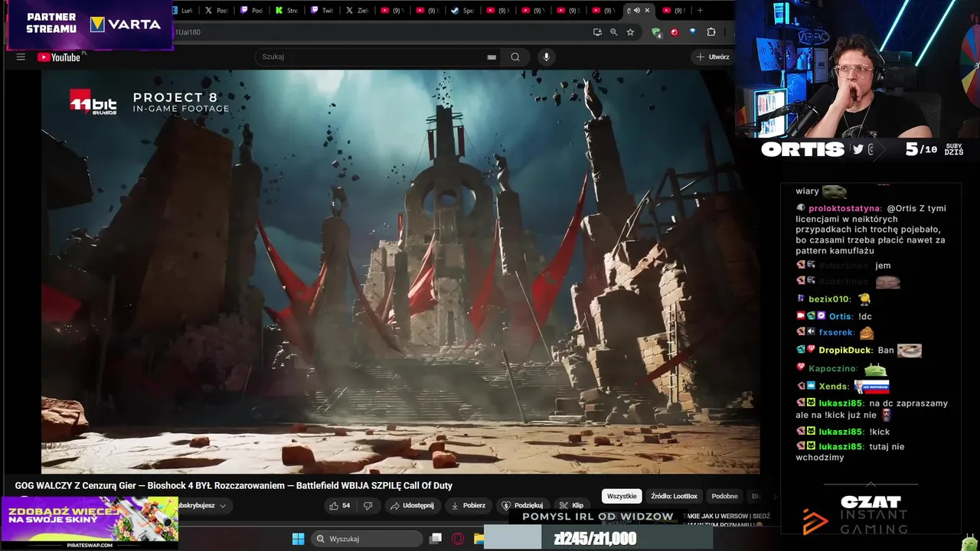Click chat username Kapoczino
Image resolution: width=980 pixels, height=551 pixels.
click(x=832, y=369)
